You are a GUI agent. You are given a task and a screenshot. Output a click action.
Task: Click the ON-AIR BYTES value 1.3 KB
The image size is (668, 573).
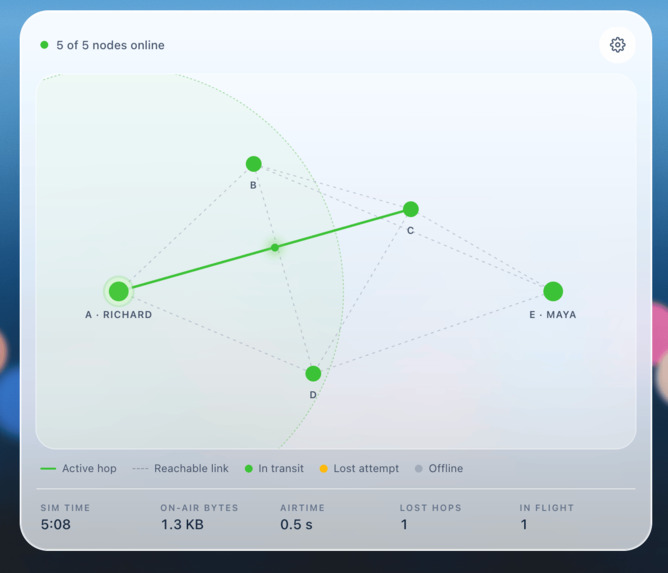pos(182,524)
